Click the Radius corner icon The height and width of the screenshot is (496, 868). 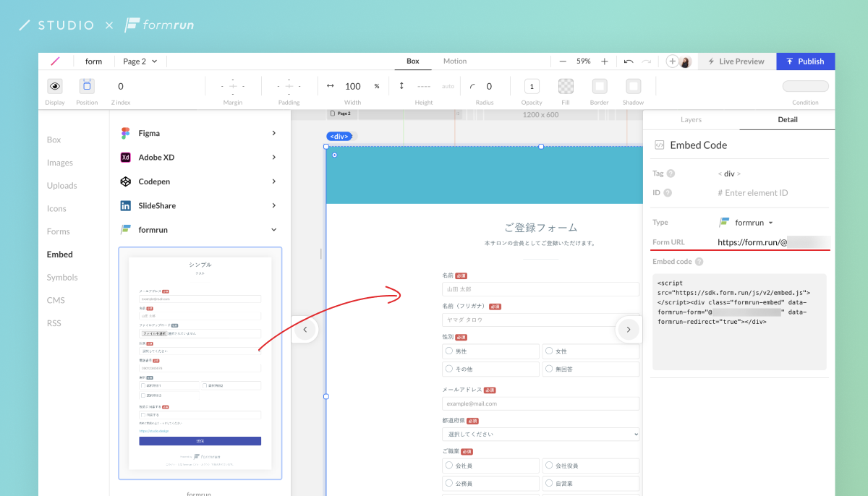pos(472,86)
